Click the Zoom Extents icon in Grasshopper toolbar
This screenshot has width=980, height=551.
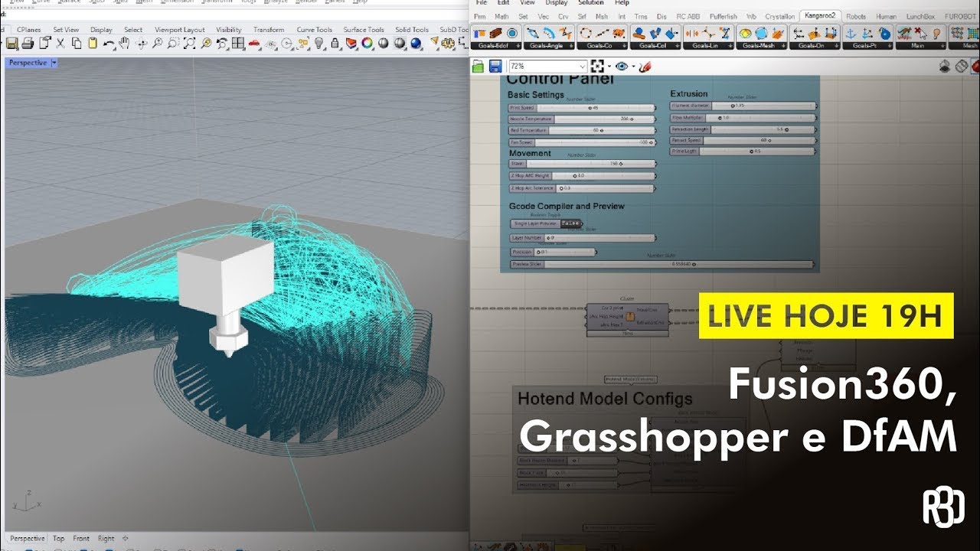click(x=597, y=66)
